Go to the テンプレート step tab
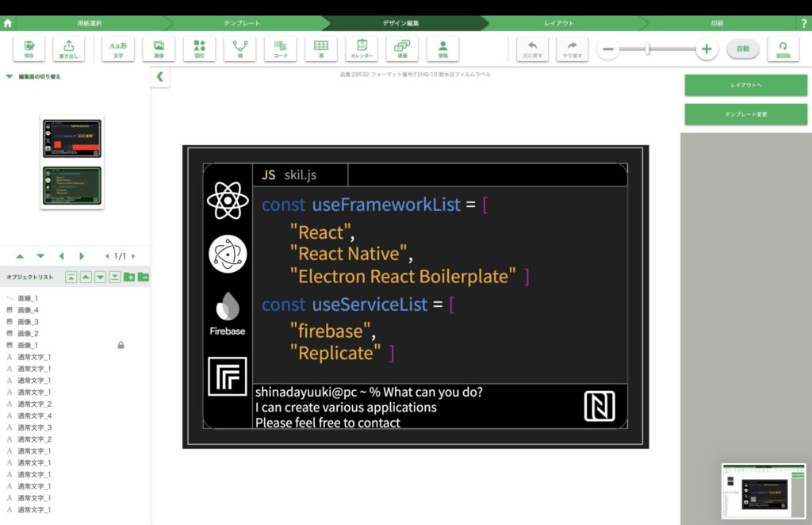812x525 pixels. click(242, 23)
